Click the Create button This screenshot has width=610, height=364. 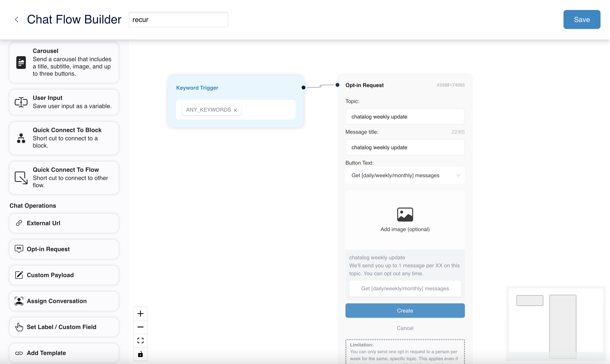[x=405, y=311]
